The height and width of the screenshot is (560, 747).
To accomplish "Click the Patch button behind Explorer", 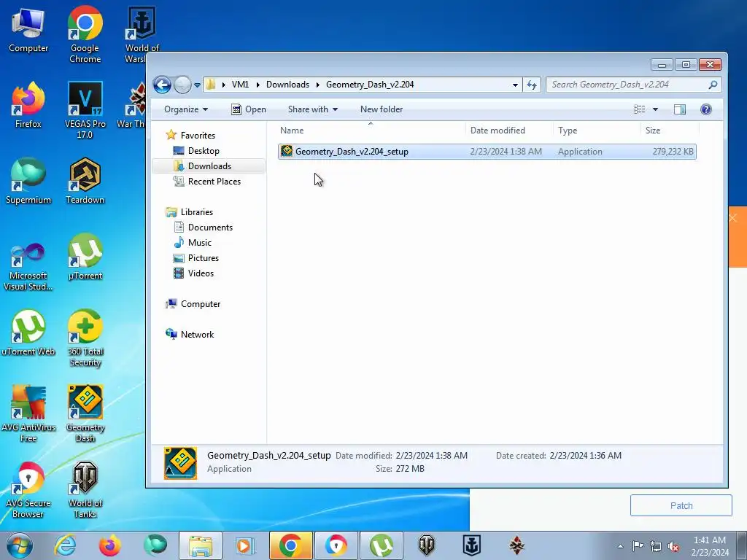I will pos(681,505).
